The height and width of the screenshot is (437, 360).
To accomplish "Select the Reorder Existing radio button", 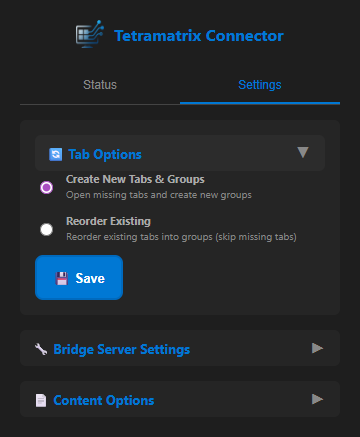I will [x=46, y=229].
